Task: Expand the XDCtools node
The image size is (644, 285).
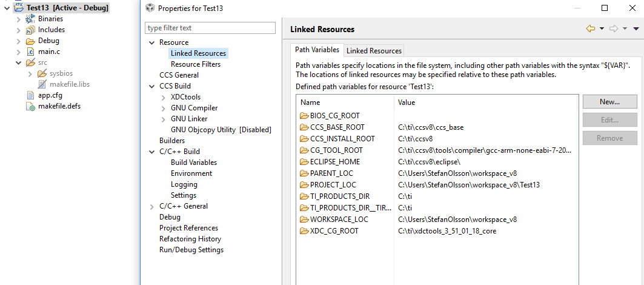Action: 164,97
